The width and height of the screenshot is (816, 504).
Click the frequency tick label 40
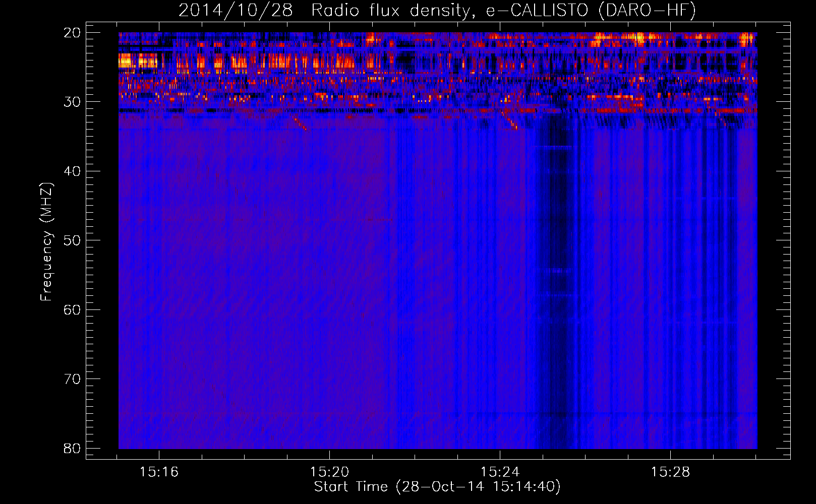[72, 171]
